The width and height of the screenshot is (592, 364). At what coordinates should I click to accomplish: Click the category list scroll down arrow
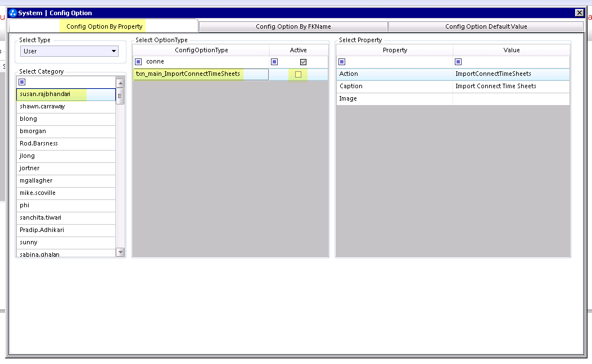click(120, 252)
